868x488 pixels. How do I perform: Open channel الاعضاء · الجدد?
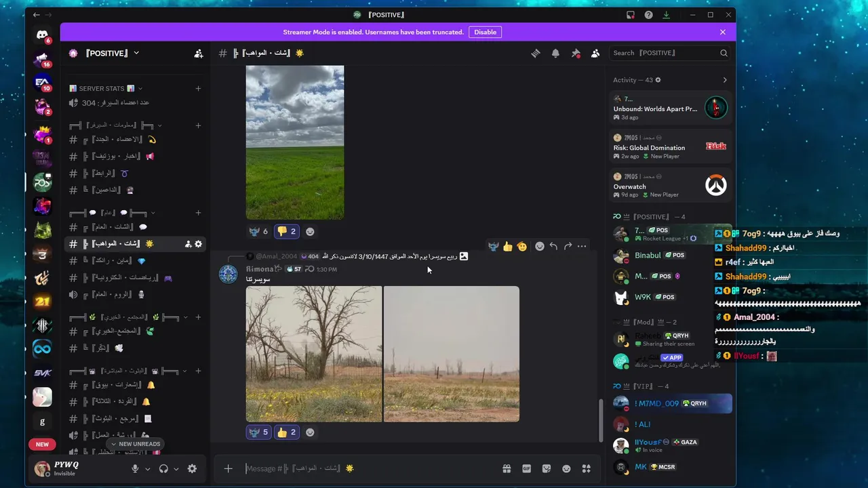[x=134, y=139]
